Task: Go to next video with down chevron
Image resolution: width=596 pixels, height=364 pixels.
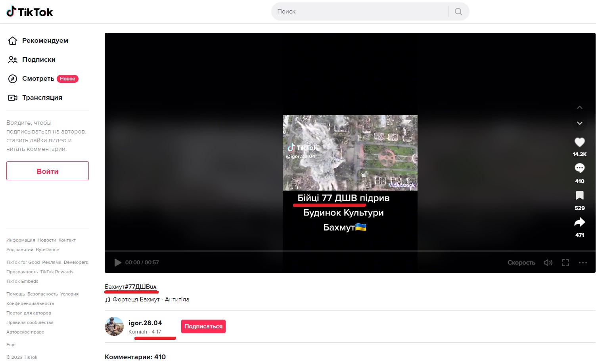Action: coord(579,123)
